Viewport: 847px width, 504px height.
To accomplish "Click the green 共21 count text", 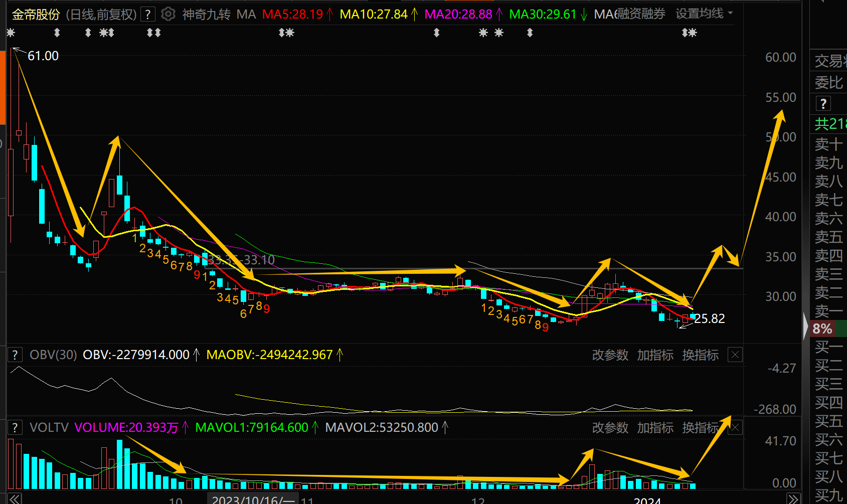I will pos(830,123).
